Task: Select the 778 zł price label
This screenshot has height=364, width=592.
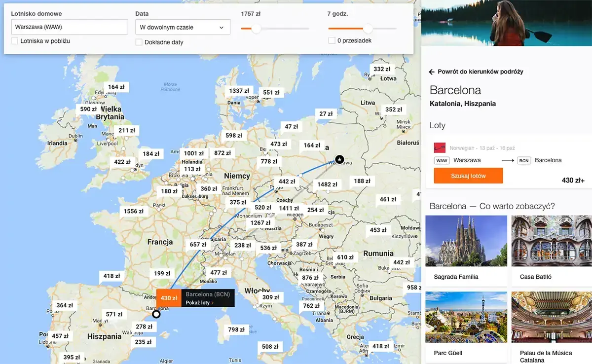Action: click(269, 162)
